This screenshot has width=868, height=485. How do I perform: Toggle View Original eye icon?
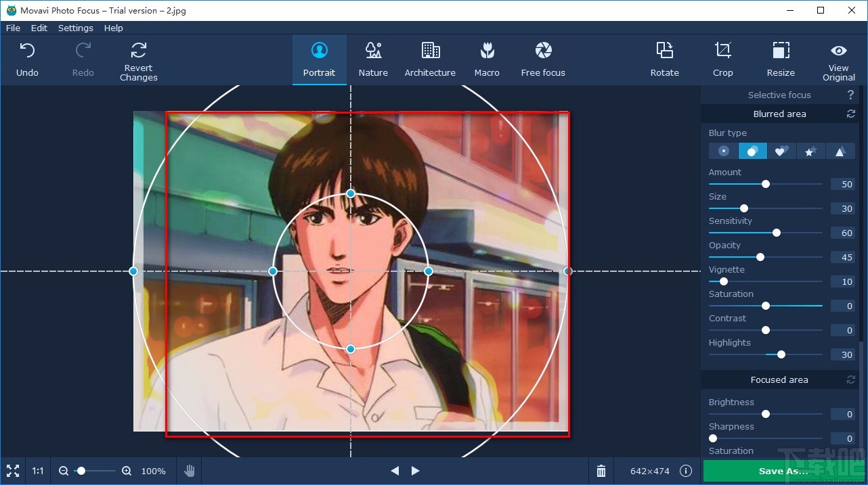point(838,51)
